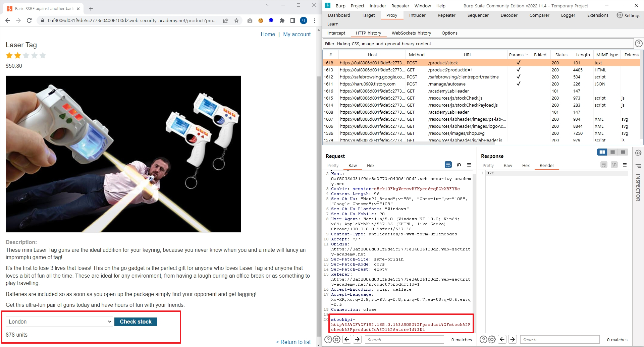Go to next Response search match

pos(513,339)
